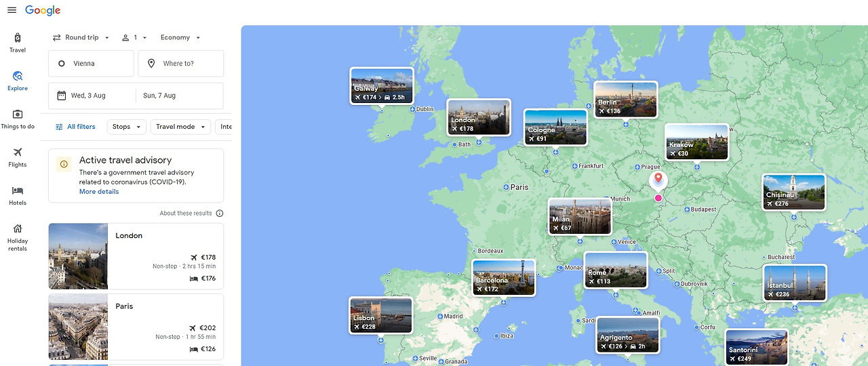Select the Explore sidebar tab
868x366 pixels.
pos(18,81)
